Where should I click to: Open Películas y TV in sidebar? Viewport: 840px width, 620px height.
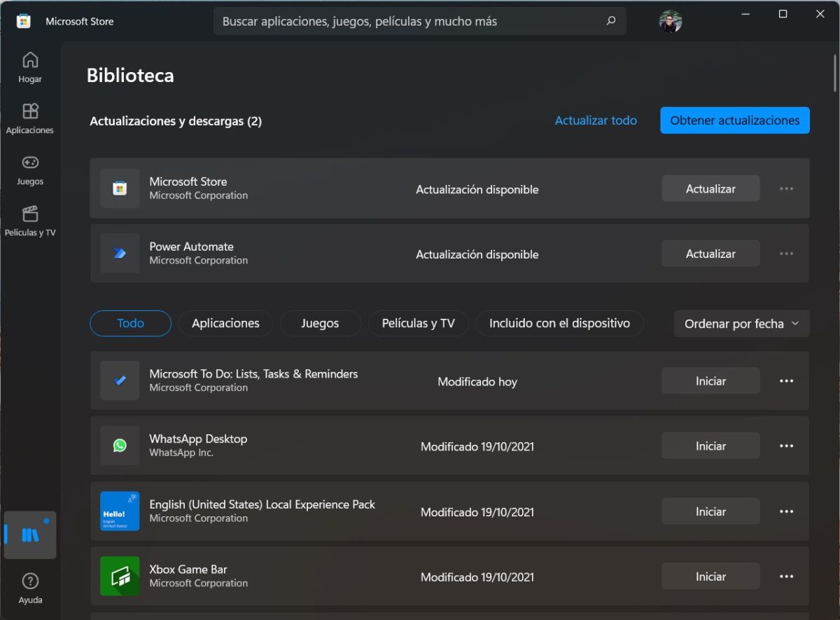click(x=30, y=221)
